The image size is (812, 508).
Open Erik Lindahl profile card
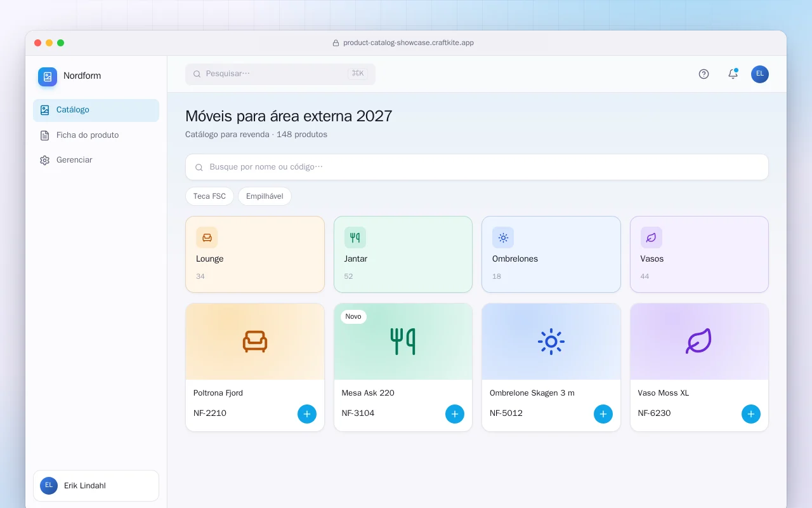coord(96,486)
